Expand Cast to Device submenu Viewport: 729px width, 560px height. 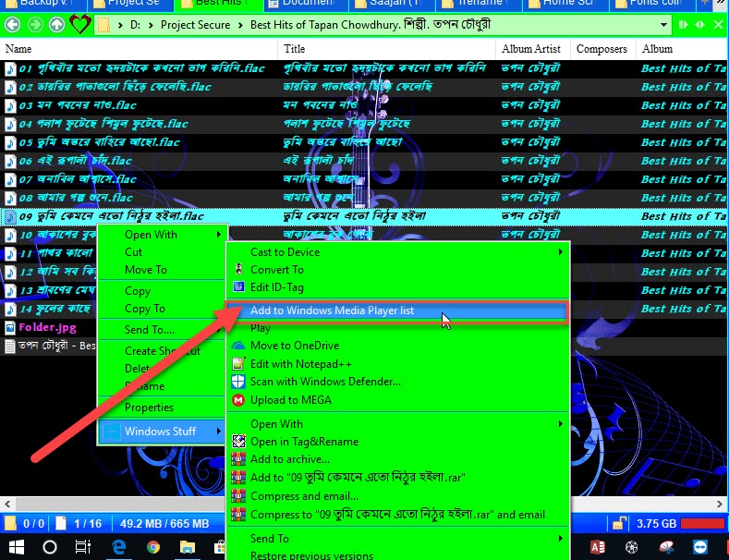561,251
